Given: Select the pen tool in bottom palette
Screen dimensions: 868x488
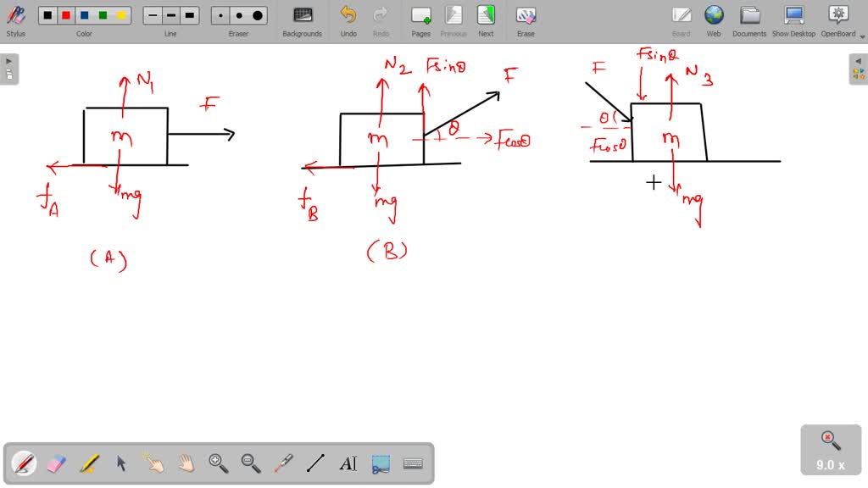Looking at the screenshot, I should click(24, 463).
